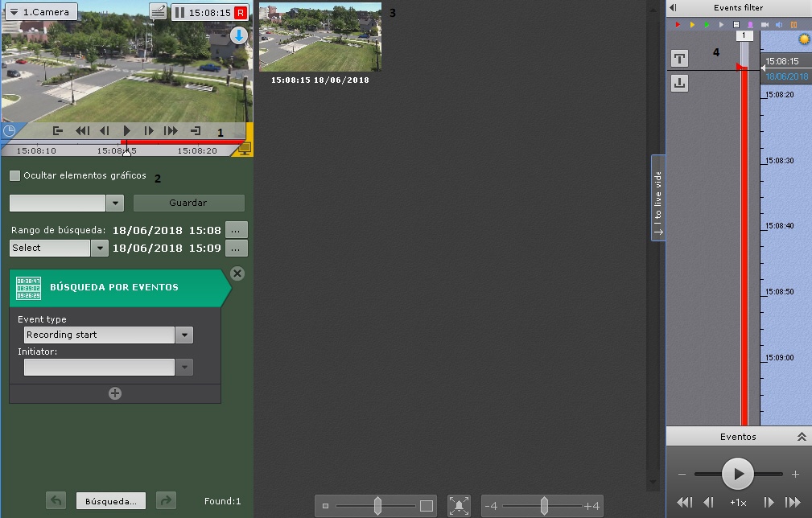Click the blue download arrow on camera view
812x518 pixels.
239,35
